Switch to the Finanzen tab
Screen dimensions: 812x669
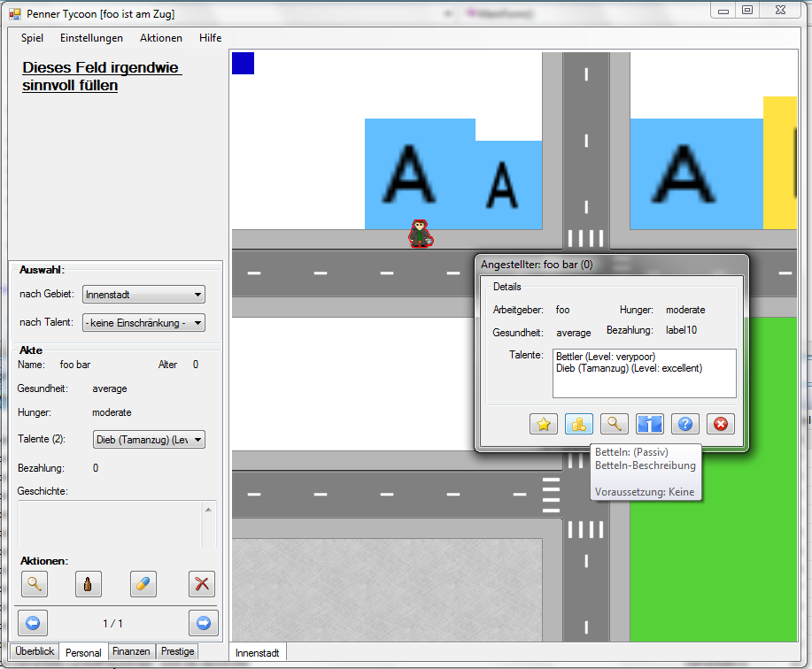(x=131, y=651)
